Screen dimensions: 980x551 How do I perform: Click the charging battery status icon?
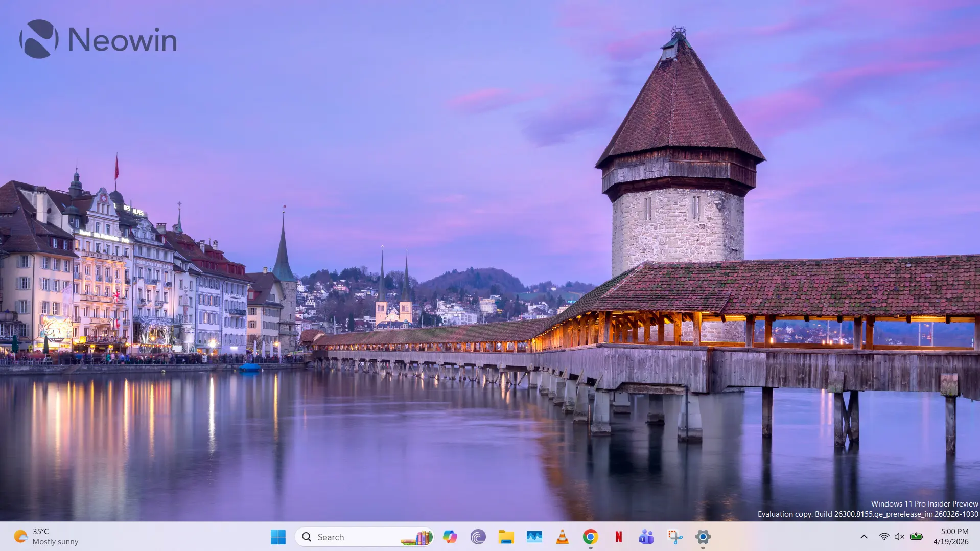click(x=916, y=537)
